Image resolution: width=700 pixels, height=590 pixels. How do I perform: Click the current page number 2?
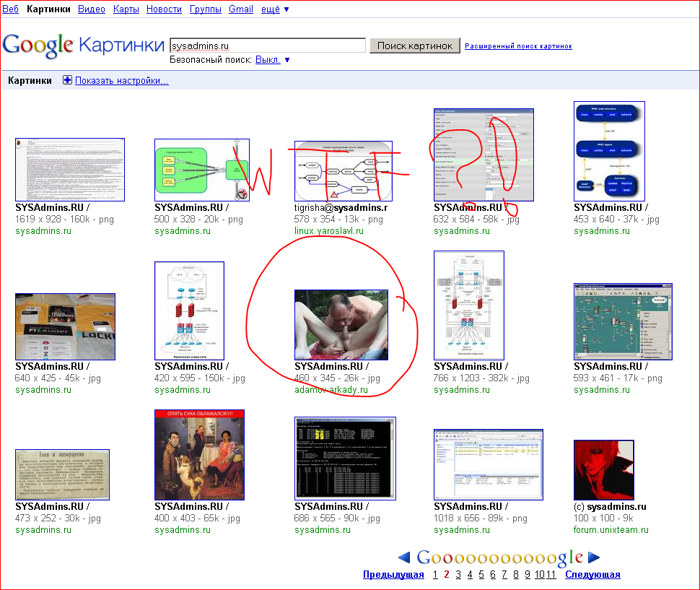447,574
